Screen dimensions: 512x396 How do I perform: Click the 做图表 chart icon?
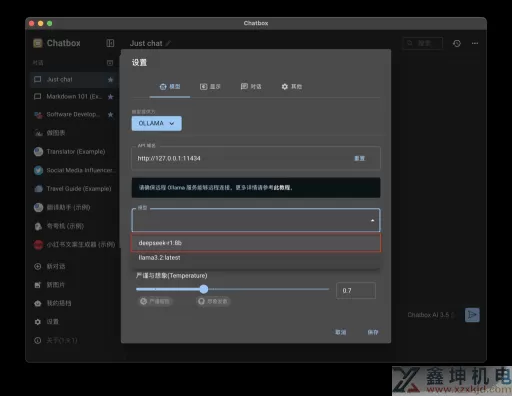tap(38, 133)
